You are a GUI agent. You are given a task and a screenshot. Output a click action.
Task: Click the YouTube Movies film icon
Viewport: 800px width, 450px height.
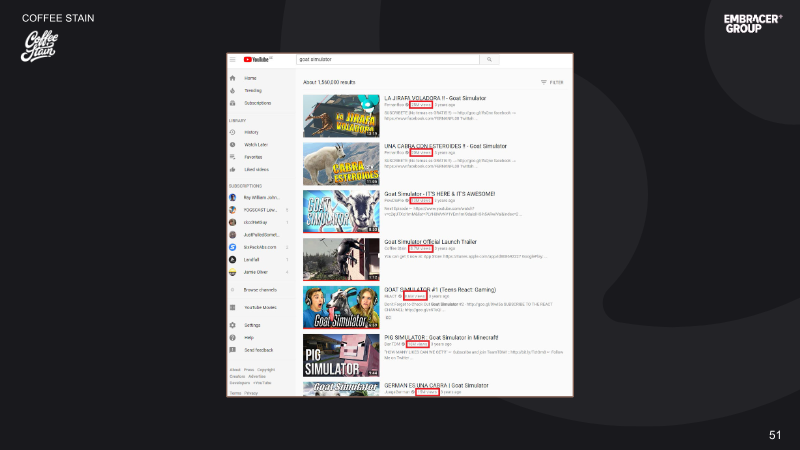pos(233,308)
